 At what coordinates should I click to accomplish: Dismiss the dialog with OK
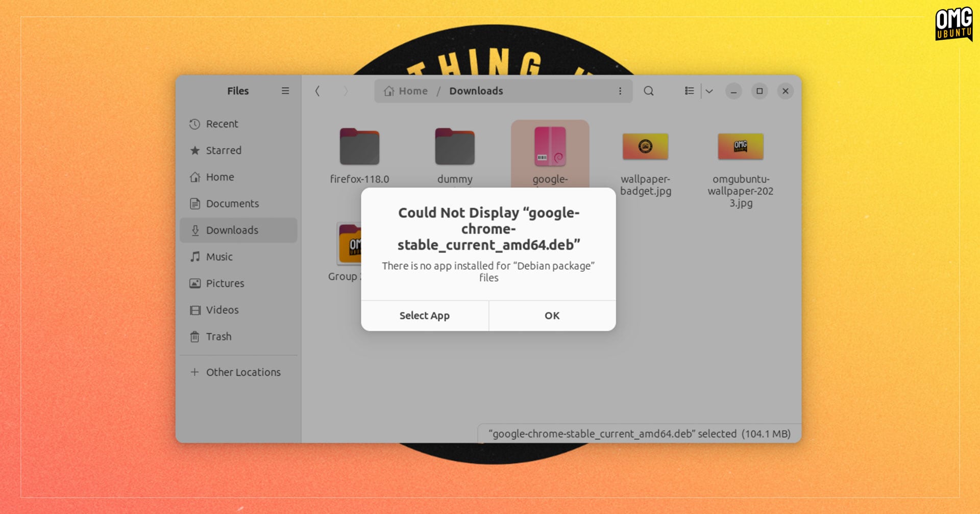pyautogui.click(x=552, y=316)
